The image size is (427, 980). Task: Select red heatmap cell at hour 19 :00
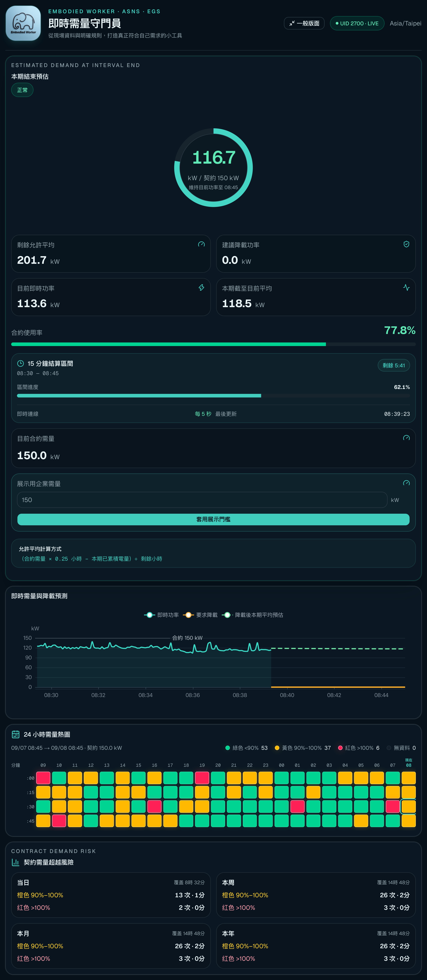point(202,778)
